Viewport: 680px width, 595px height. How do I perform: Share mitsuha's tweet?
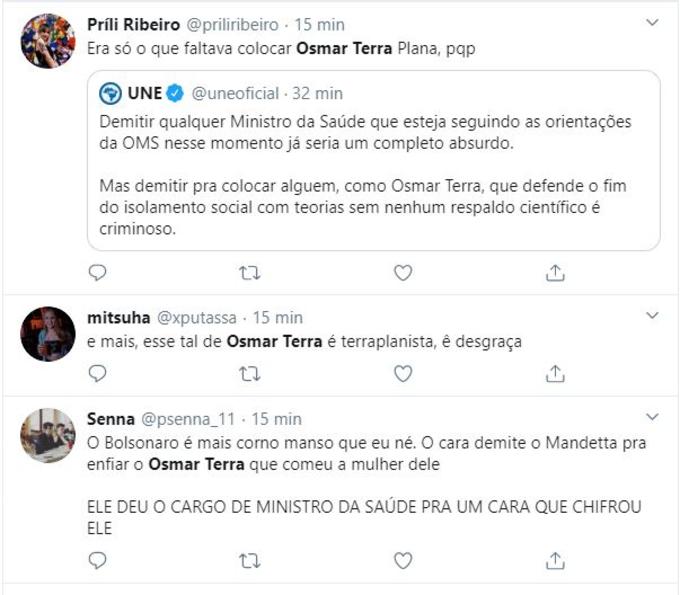[556, 373]
